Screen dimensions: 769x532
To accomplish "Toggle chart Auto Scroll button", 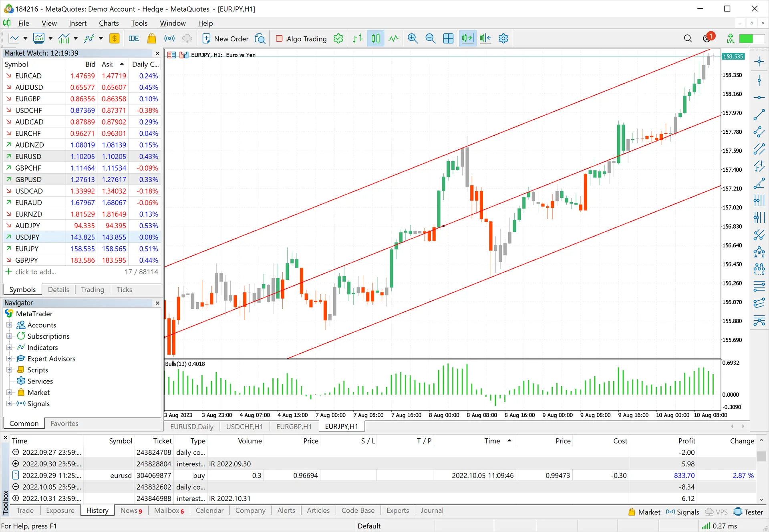I will [467, 38].
